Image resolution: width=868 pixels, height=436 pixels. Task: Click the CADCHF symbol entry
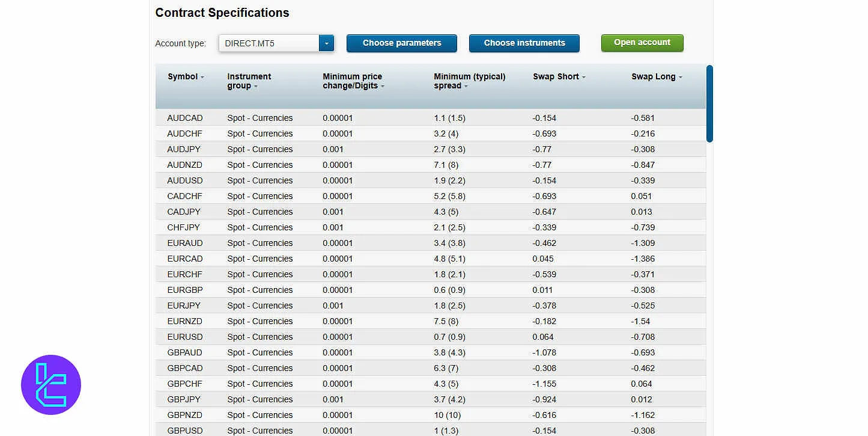[184, 196]
